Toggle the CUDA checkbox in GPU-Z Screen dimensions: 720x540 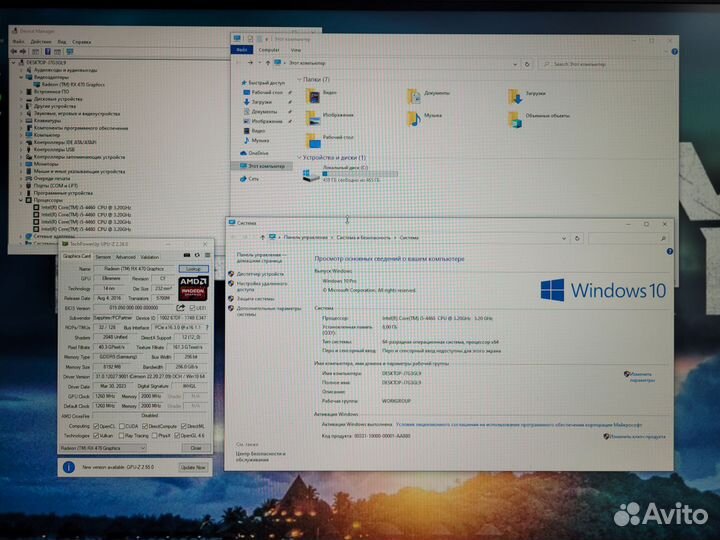coord(122,426)
